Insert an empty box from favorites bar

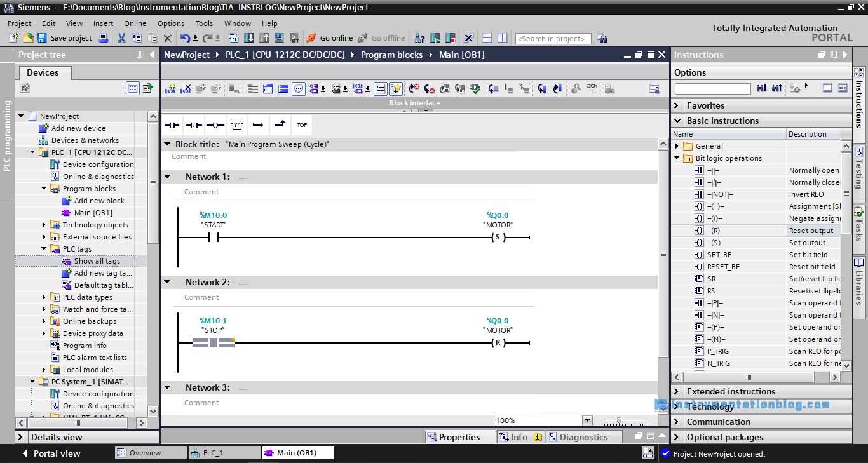pyautogui.click(x=237, y=125)
